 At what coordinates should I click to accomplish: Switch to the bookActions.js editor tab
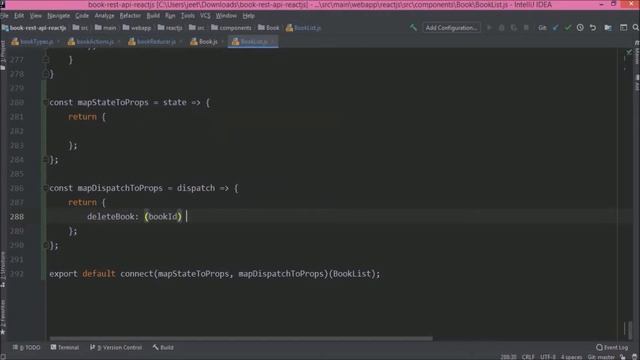[x=95, y=42]
